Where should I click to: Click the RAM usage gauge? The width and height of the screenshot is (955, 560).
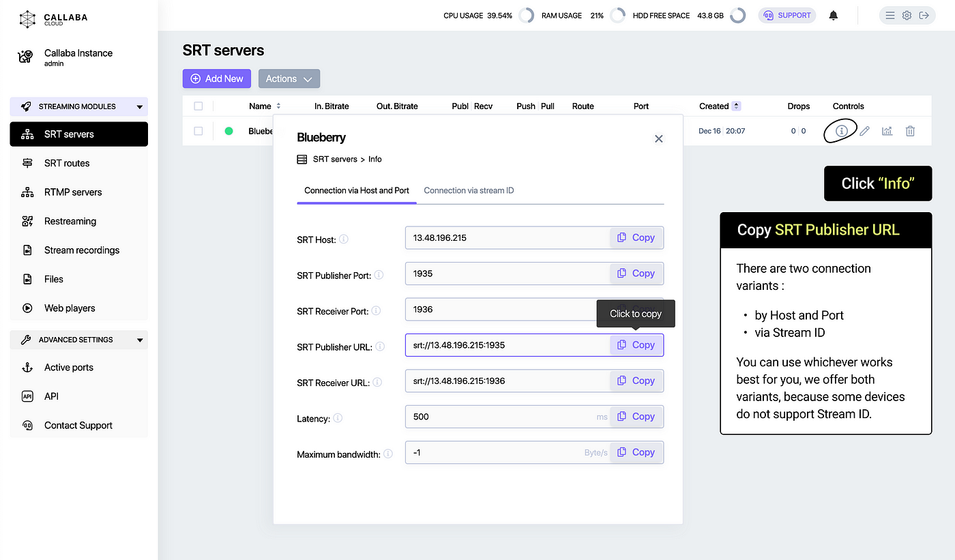click(x=617, y=16)
